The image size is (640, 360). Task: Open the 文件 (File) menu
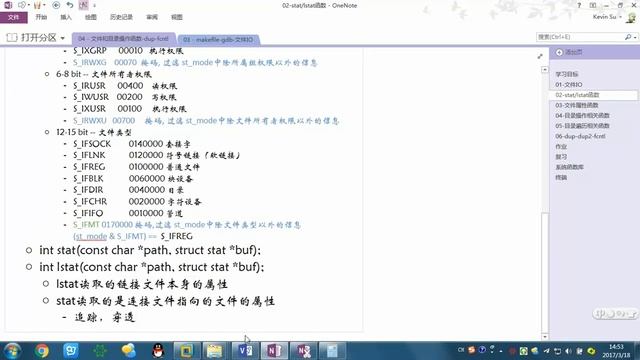(x=13, y=17)
